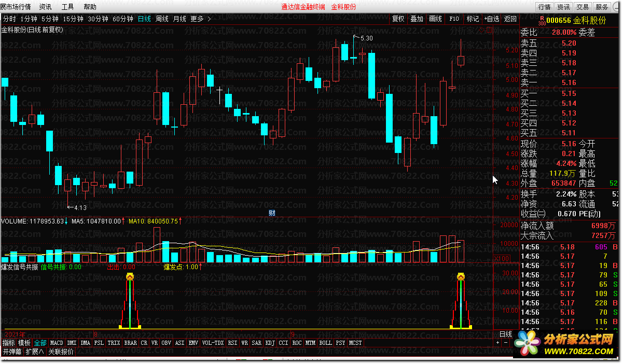Switch to the VOL-TDX indicator
Screen dimensions: 623x364
[213, 343]
